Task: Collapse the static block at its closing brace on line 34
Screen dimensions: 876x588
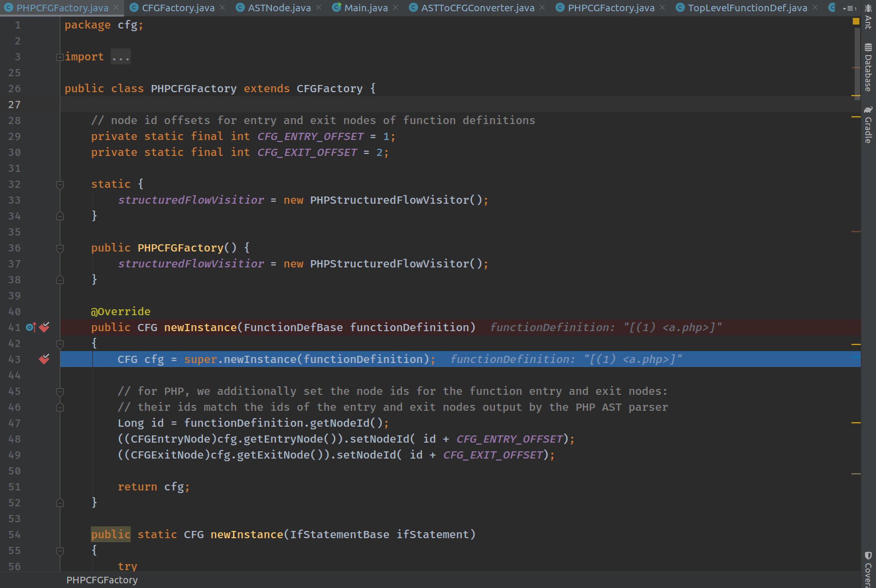Action: point(60,216)
